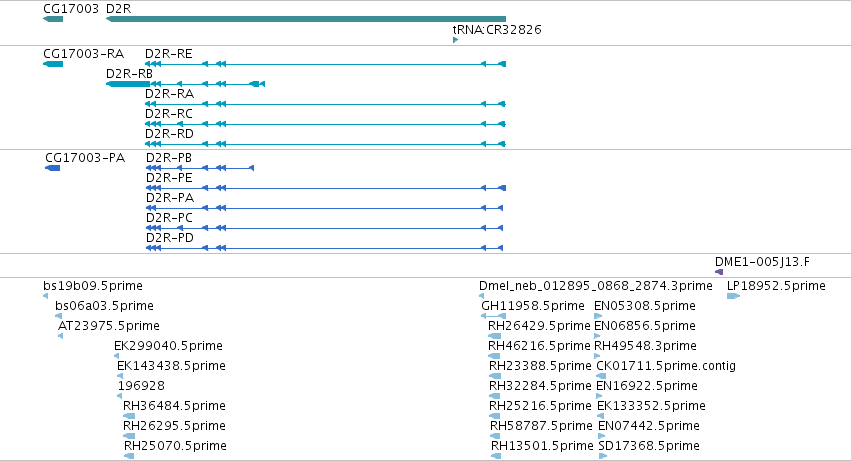Select the EN07442.5prime EST arrow
The image size is (851, 461).
tap(601, 436)
